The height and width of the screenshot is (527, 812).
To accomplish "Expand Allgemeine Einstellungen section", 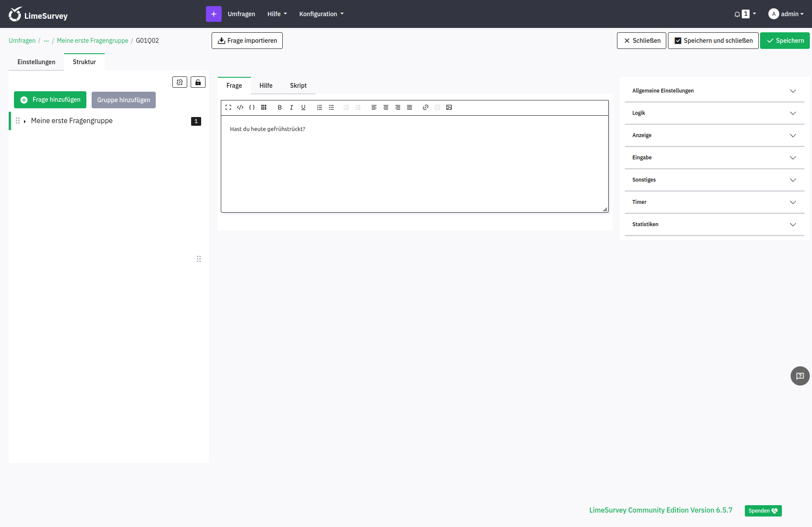I will [x=714, y=91].
